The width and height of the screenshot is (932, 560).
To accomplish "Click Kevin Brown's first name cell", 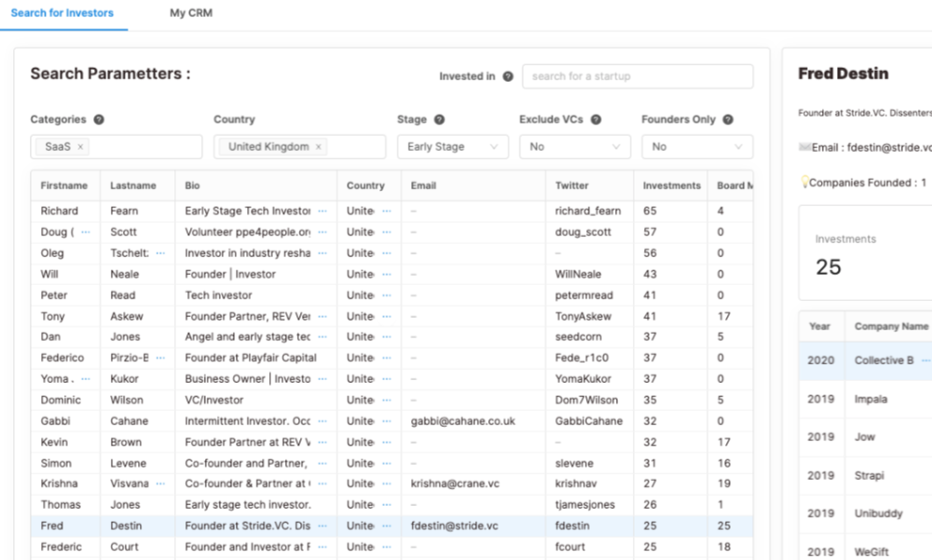I will point(54,443).
